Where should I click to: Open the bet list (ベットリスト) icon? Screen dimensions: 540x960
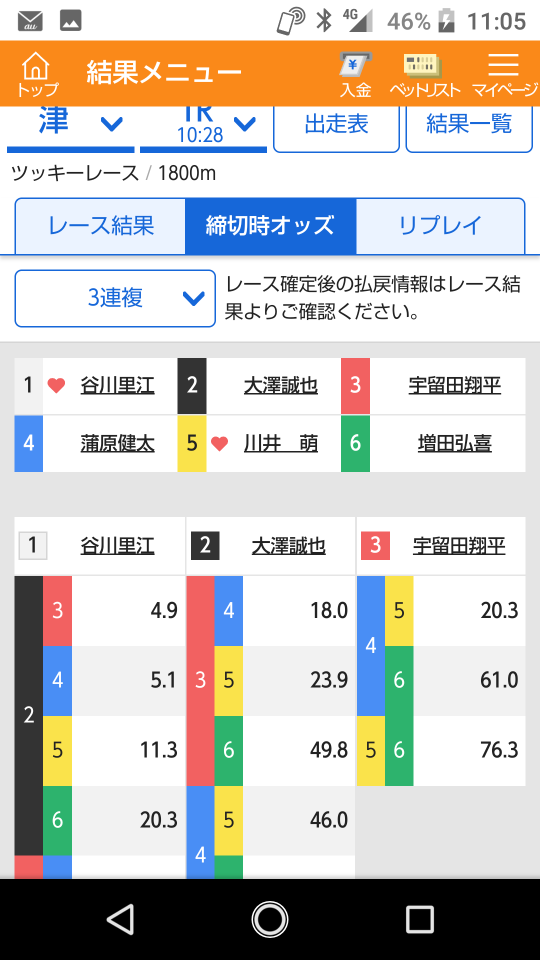coord(425,73)
